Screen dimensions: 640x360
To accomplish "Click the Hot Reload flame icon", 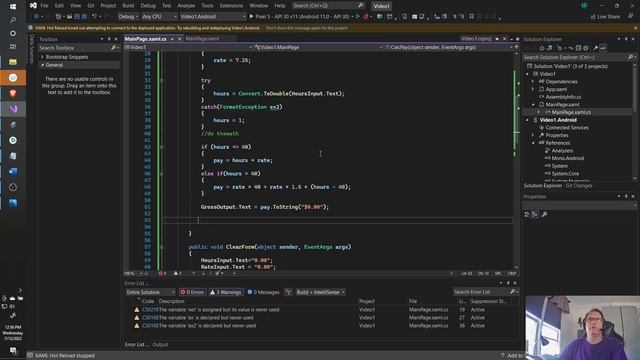I will pos(366,16).
